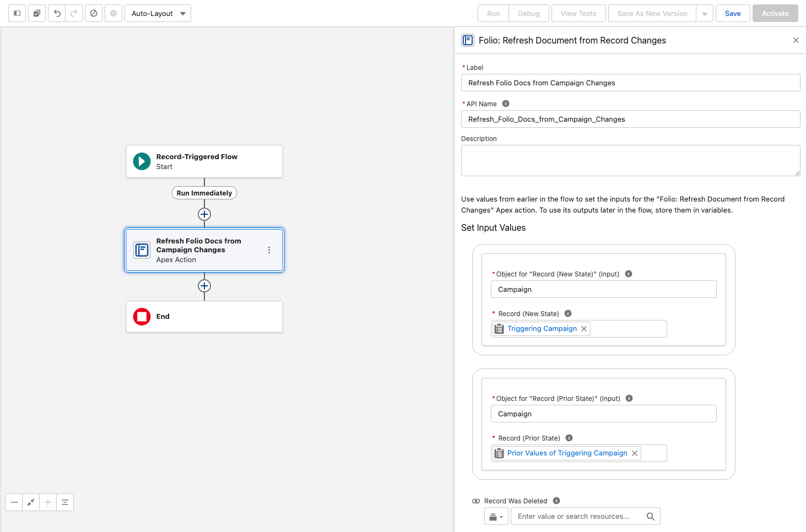Select the Record-Triggered Flow Start node

tap(204, 161)
